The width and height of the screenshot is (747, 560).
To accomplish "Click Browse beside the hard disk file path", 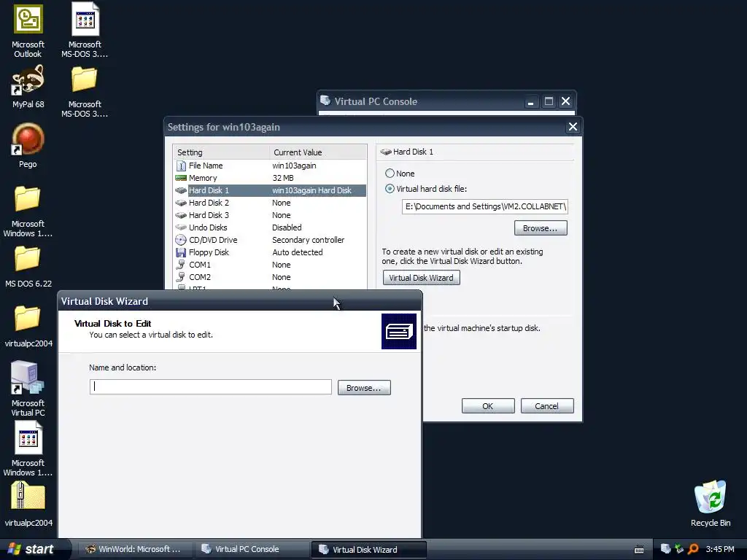I will (541, 228).
